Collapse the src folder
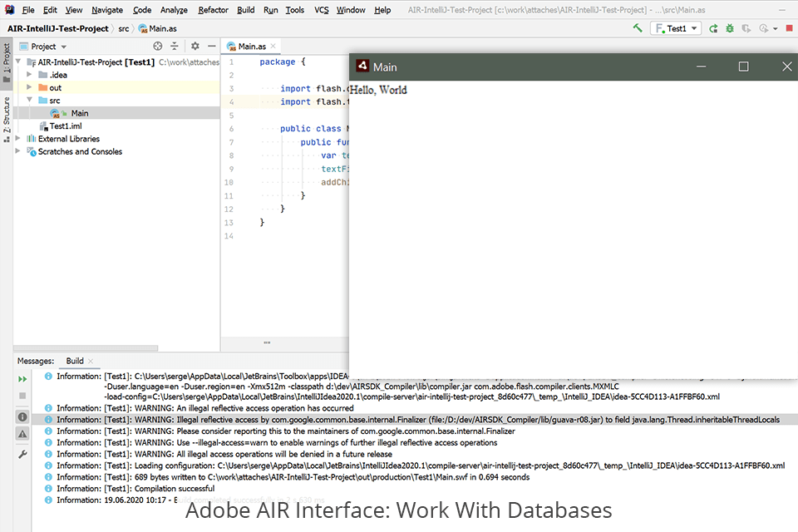This screenshot has width=798, height=532. [29, 101]
